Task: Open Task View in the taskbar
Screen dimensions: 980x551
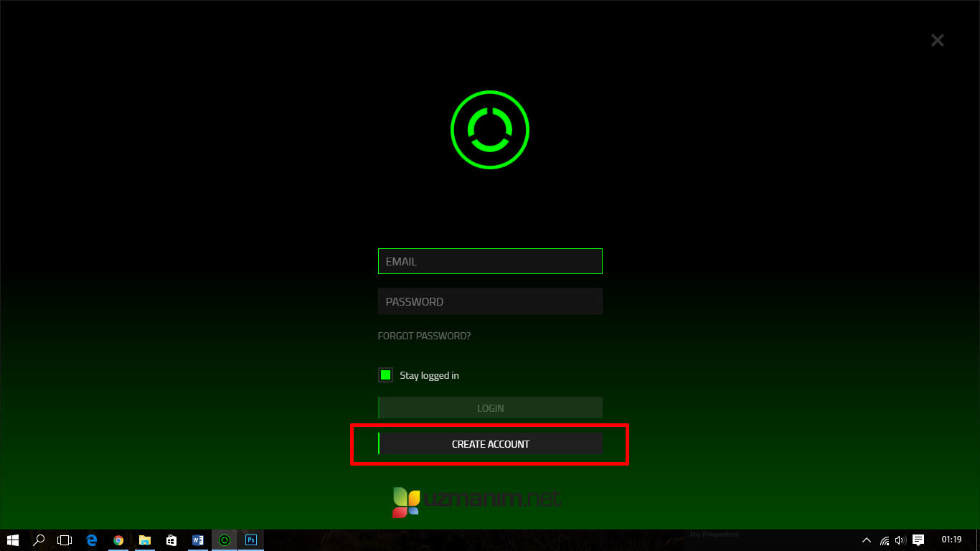Action: tap(65, 540)
